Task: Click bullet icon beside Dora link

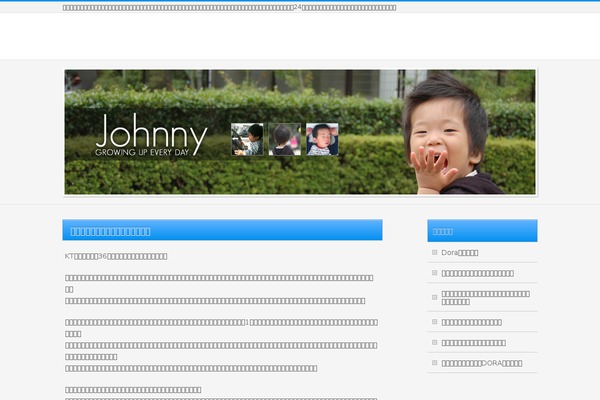Action: tap(435, 252)
